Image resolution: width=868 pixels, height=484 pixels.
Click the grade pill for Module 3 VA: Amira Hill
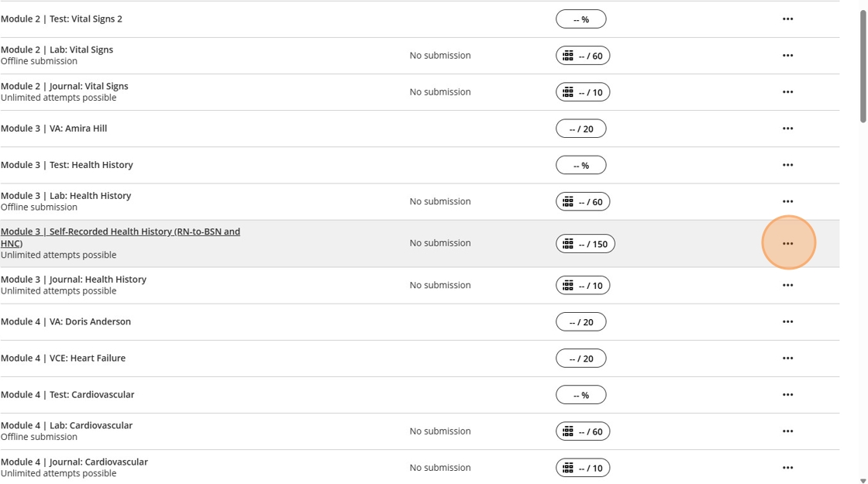580,129
